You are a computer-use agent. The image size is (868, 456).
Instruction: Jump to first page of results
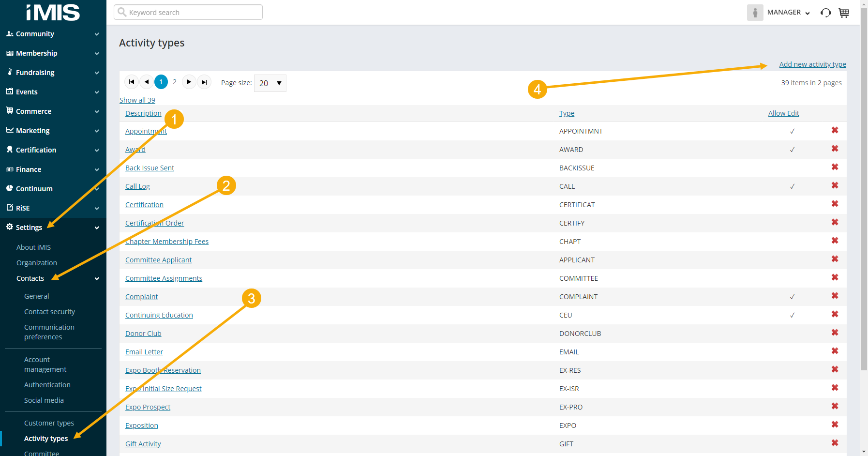click(x=131, y=82)
